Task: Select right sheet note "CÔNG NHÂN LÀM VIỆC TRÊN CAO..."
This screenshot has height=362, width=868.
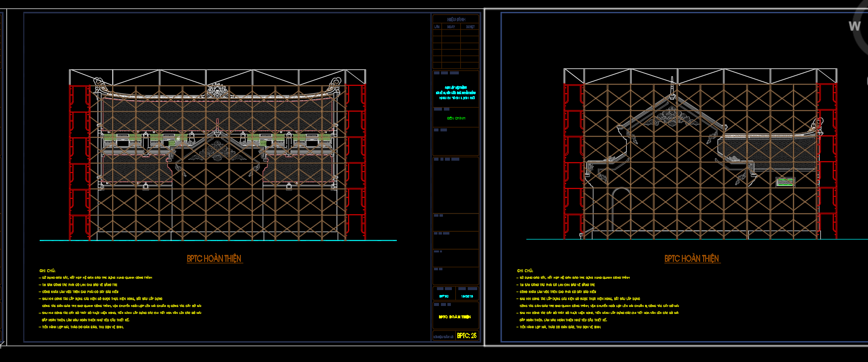Action: 556,292
